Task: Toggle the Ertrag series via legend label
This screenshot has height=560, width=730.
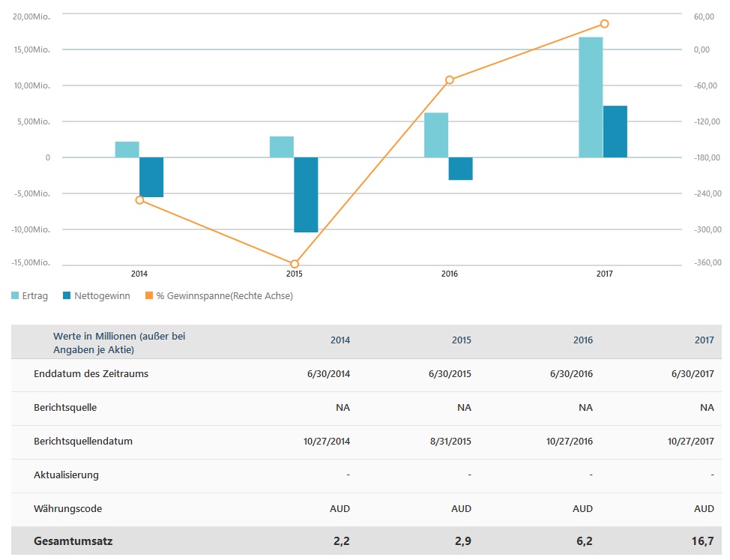Action: pos(35,296)
